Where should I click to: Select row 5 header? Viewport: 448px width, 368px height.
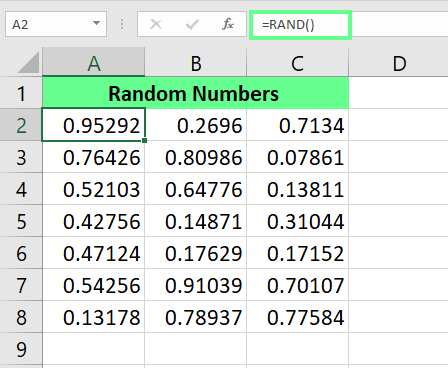(21, 221)
